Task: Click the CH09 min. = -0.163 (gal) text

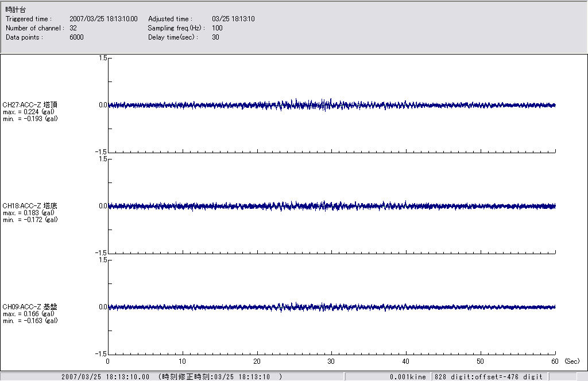Action: 30,321
